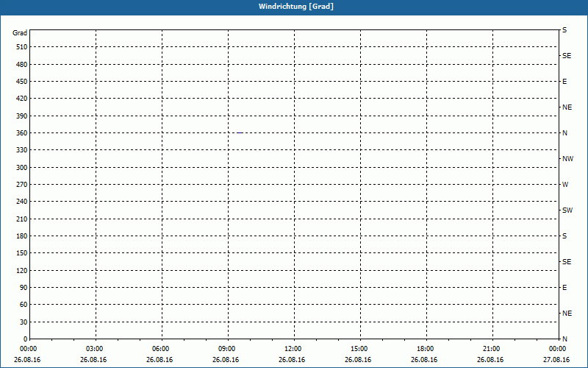
Task: Select the 90 y-axis value
Action: point(24,288)
